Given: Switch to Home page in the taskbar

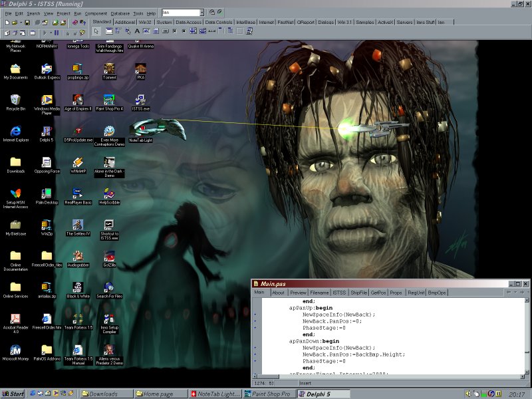Looking at the screenshot, I should (161, 394).
